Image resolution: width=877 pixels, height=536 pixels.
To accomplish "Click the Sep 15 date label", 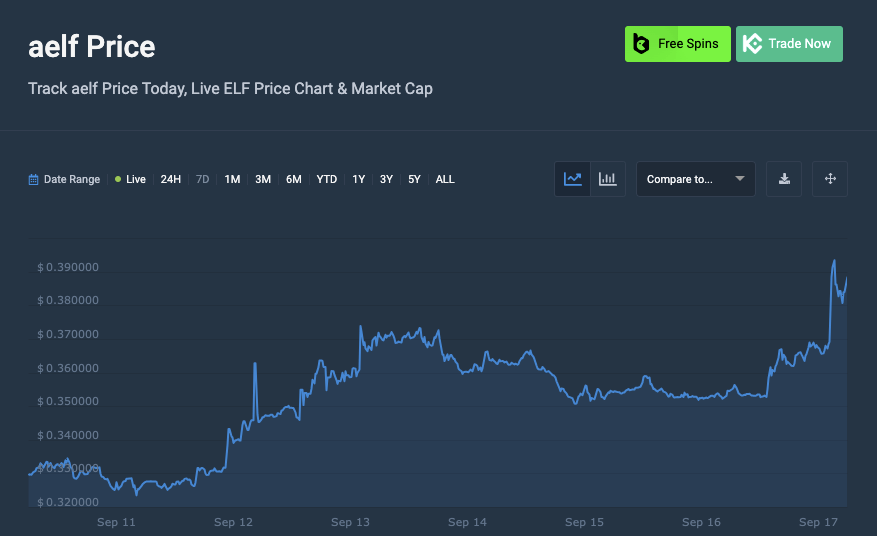I will pos(584,523).
